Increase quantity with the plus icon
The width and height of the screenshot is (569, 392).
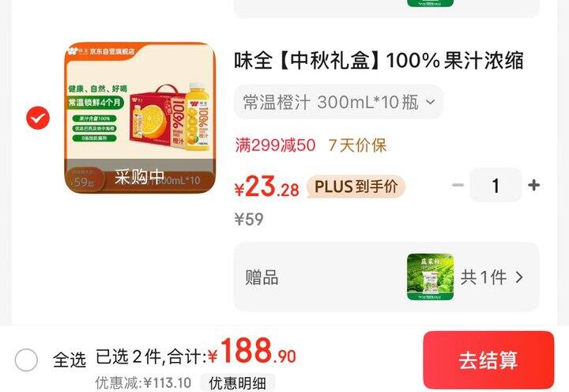pos(533,185)
